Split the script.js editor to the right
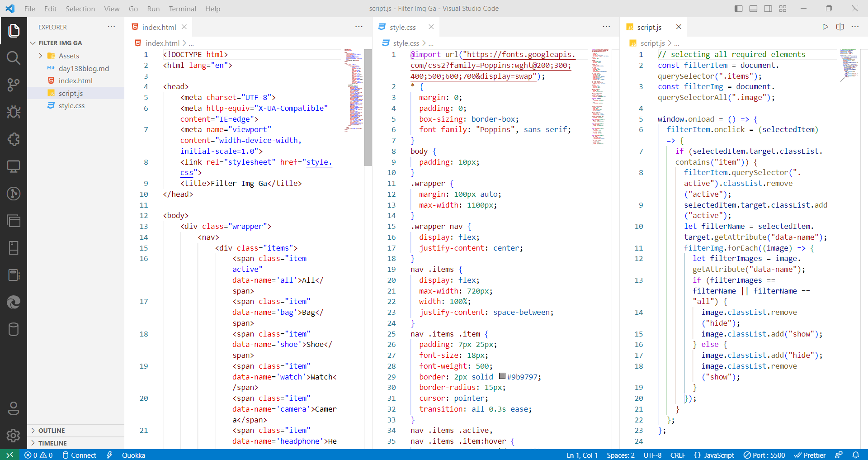This screenshot has width=868, height=460. (x=840, y=27)
